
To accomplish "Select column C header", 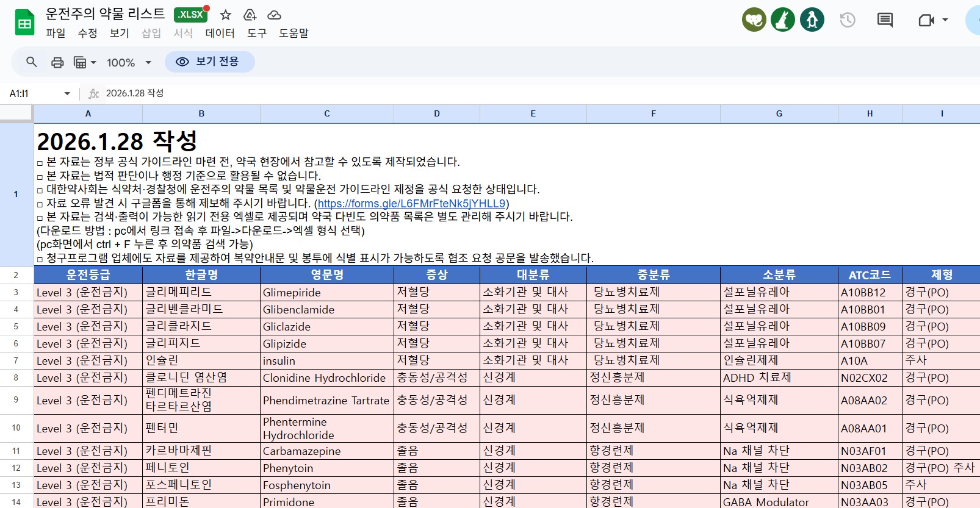I will [327, 113].
